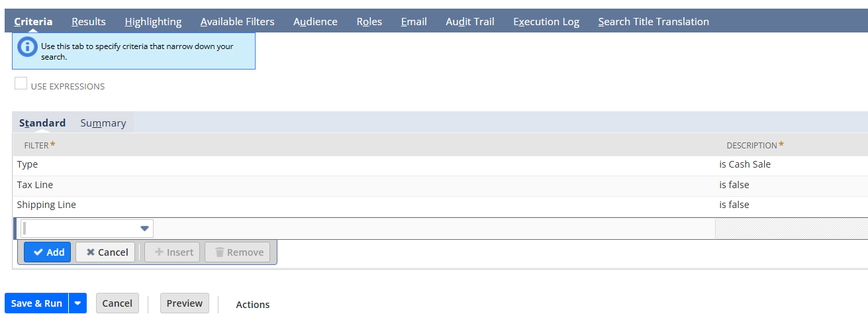View the Audit Trail tab
868x314 pixels.
pyautogui.click(x=470, y=22)
